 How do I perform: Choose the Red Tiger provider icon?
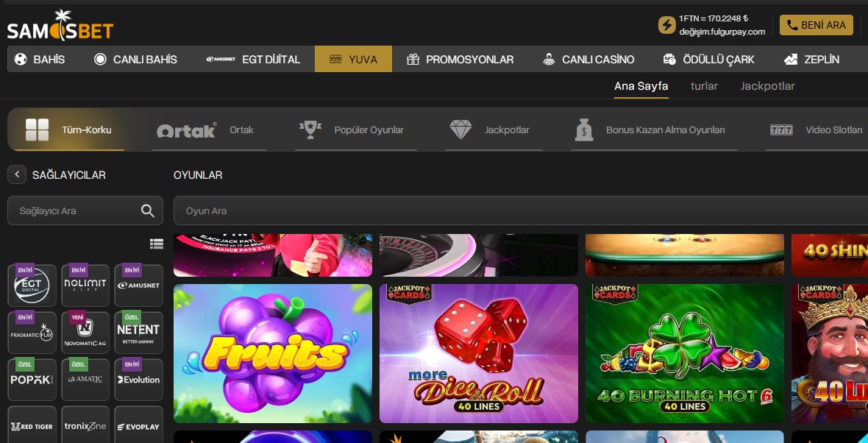pos(32,426)
